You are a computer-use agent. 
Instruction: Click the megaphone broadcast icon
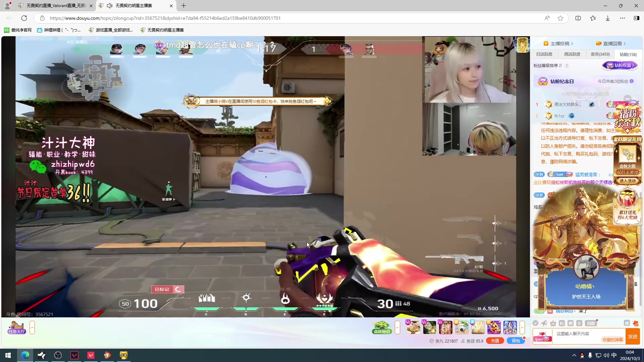544,323
